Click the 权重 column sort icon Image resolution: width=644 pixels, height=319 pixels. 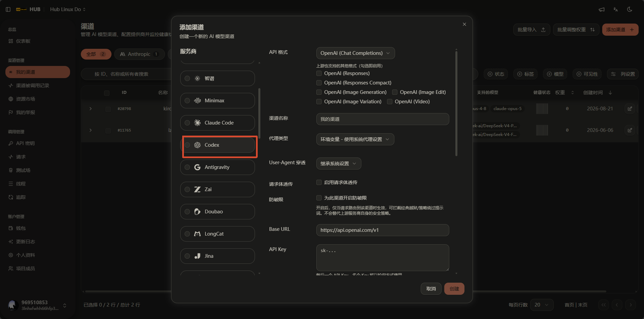click(573, 93)
